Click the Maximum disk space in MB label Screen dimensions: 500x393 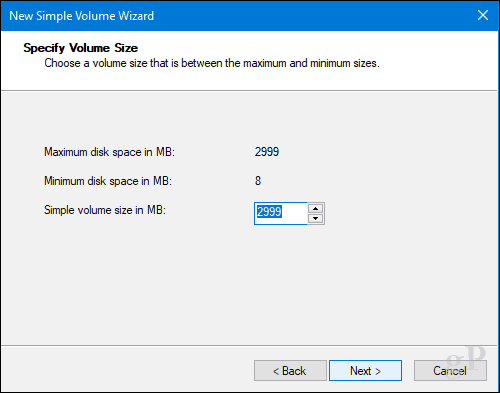tap(109, 152)
